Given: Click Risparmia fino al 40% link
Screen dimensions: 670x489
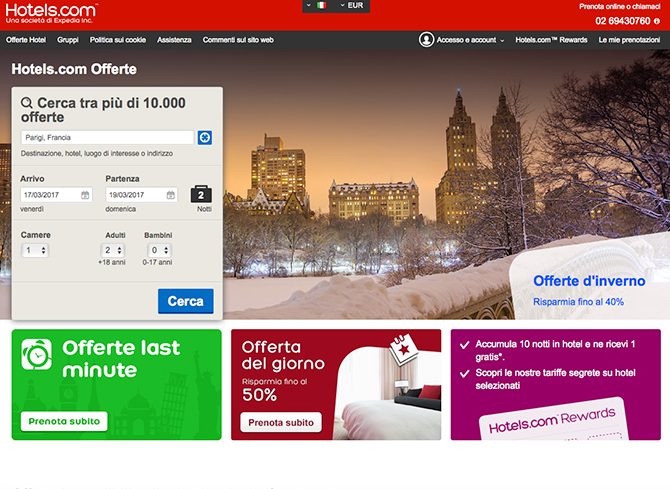Looking at the screenshot, I should click(578, 302).
